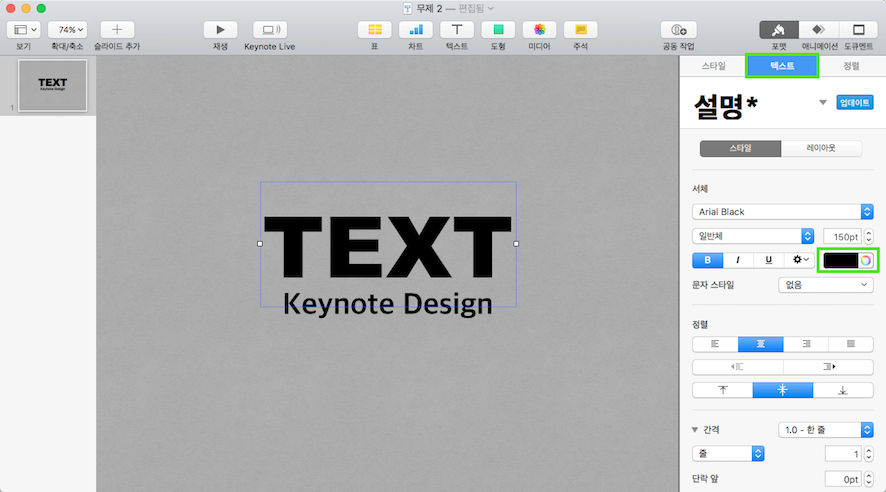The image size is (886, 492).
Task: Align text to bottom vertically
Action: (843, 390)
